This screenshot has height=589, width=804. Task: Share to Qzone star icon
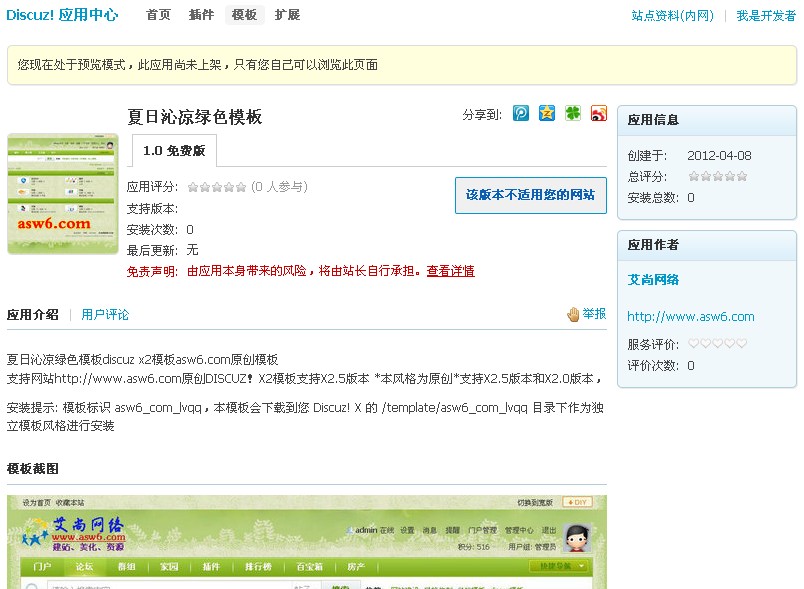[547, 113]
